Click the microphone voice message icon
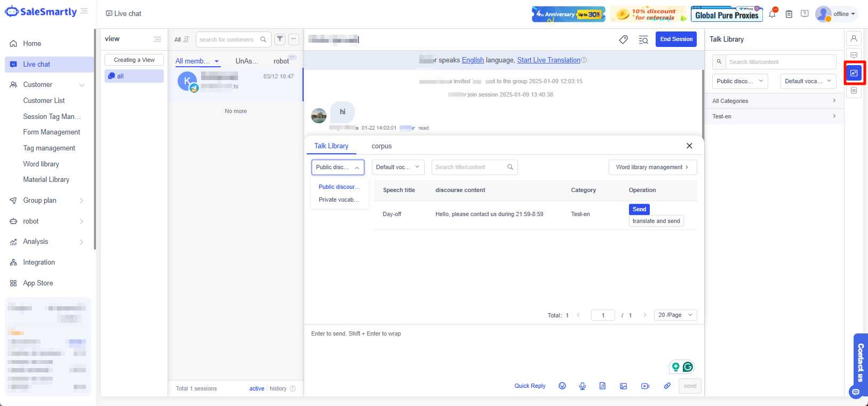The image size is (868, 406). (x=582, y=386)
